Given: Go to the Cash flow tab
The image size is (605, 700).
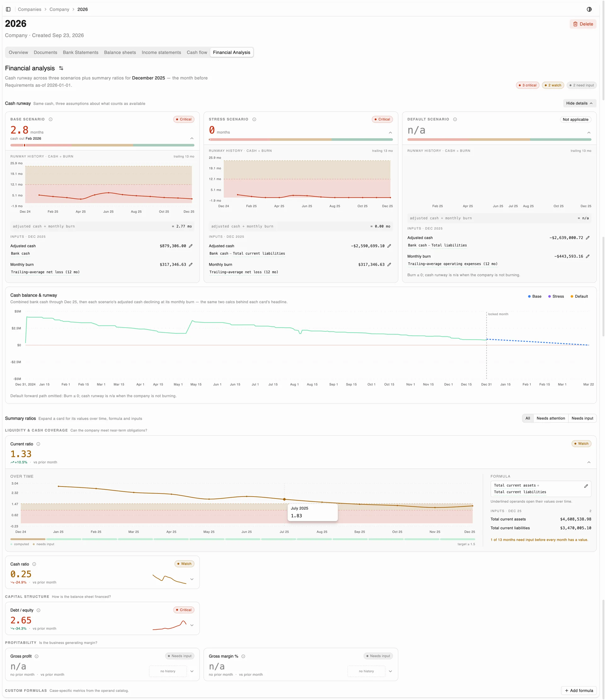Looking at the screenshot, I should click(197, 52).
